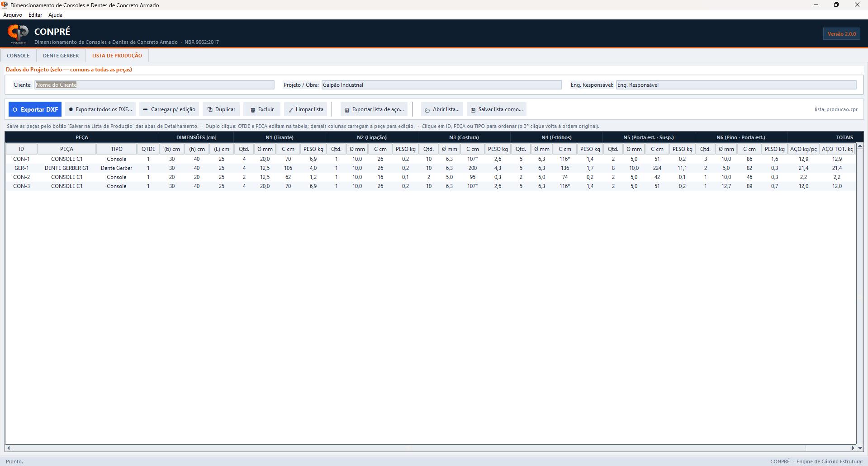Click the CONPRÉ logo icon
Image resolution: width=868 pixels, height=466 pixels.
tap(18, 33)
